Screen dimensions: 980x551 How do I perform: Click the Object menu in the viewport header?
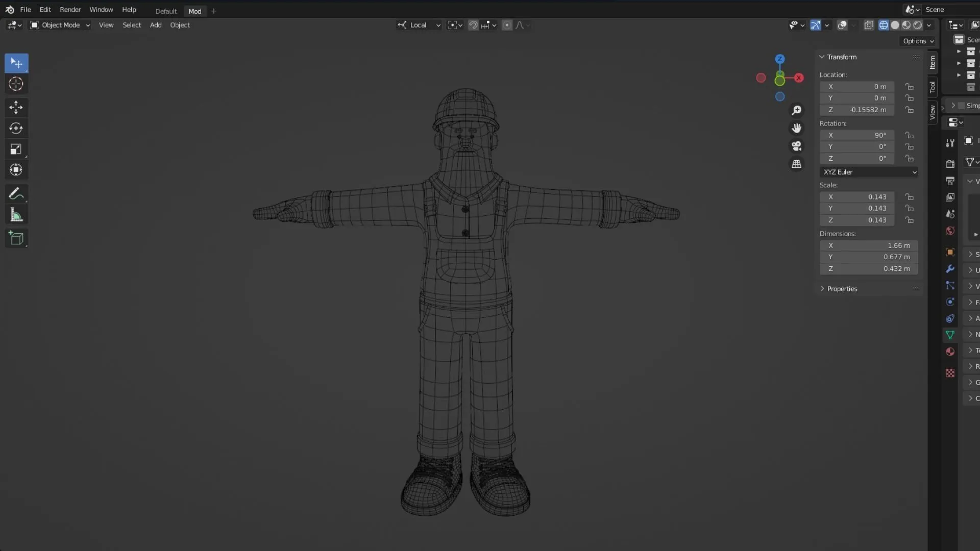point(180,24)
